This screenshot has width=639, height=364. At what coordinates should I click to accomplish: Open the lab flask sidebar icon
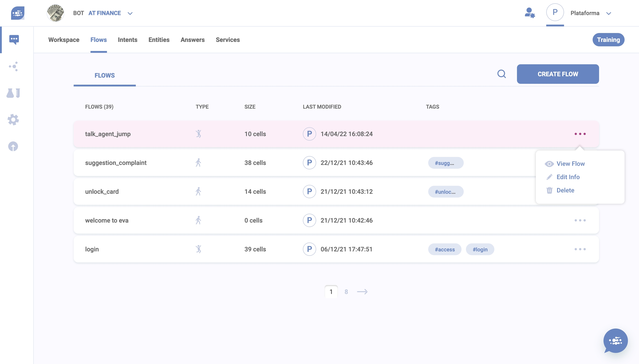pos(13,93)
